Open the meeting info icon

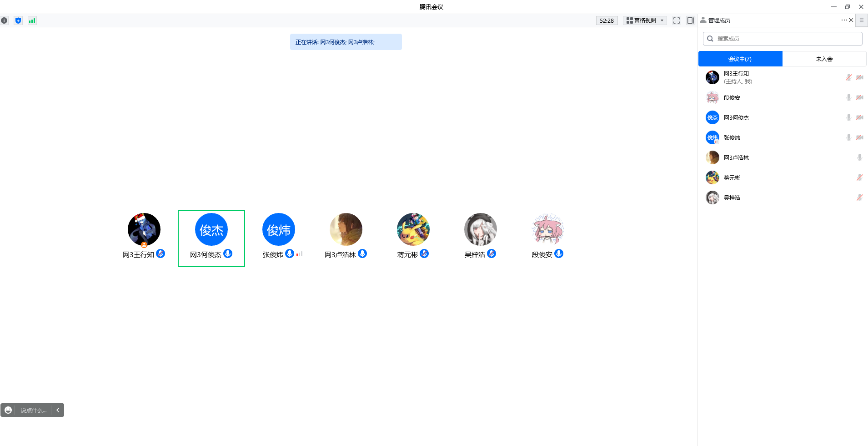(x=4, y=20)
